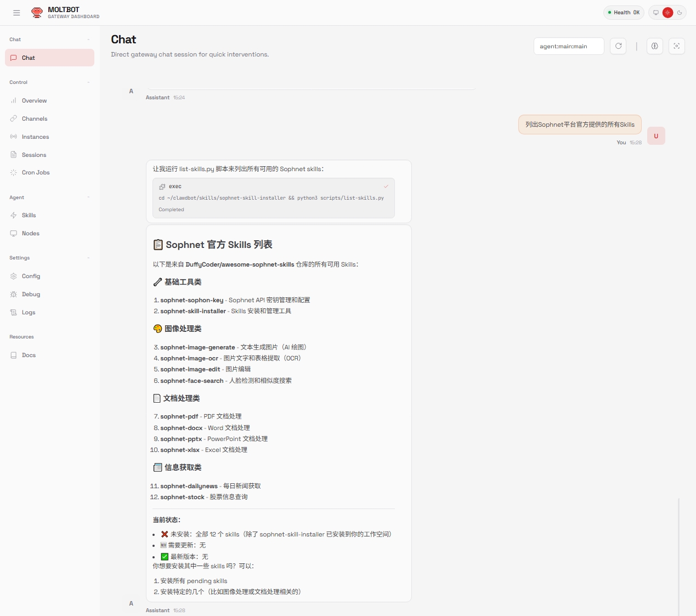Viewport: 696px width, 616px height.
Task: Select the light theme sun toggle
Action: click(x=667, y=13)
